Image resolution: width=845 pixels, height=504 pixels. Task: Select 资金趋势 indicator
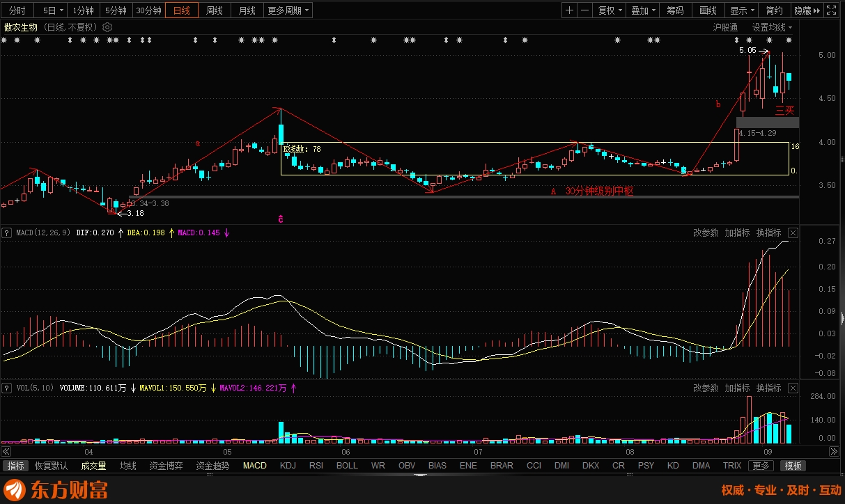[x=212, y=466]
